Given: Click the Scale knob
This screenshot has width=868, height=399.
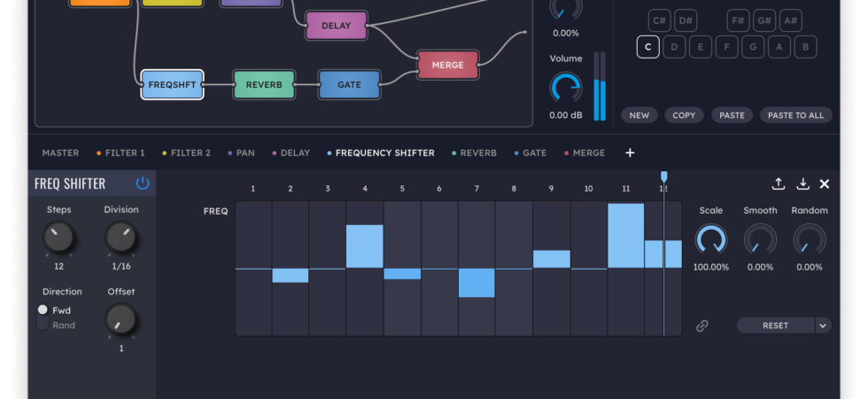Looking at the screenshot, I should pos(710,240).
